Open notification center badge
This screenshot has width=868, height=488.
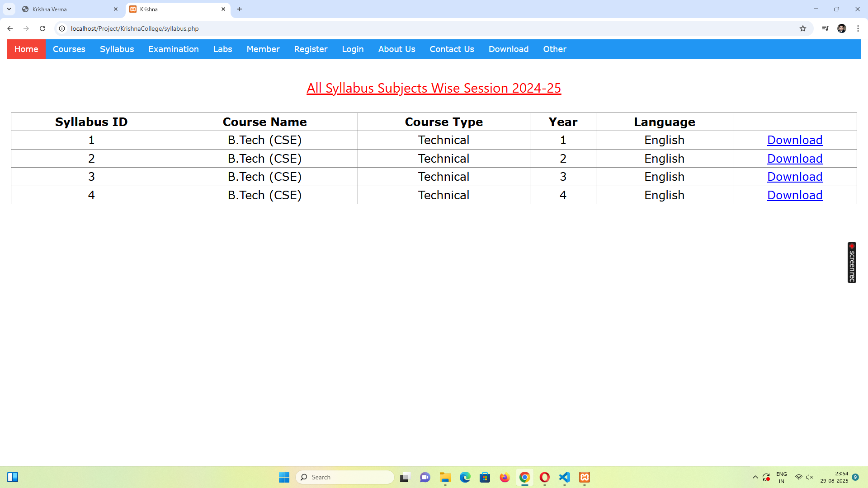855,477
